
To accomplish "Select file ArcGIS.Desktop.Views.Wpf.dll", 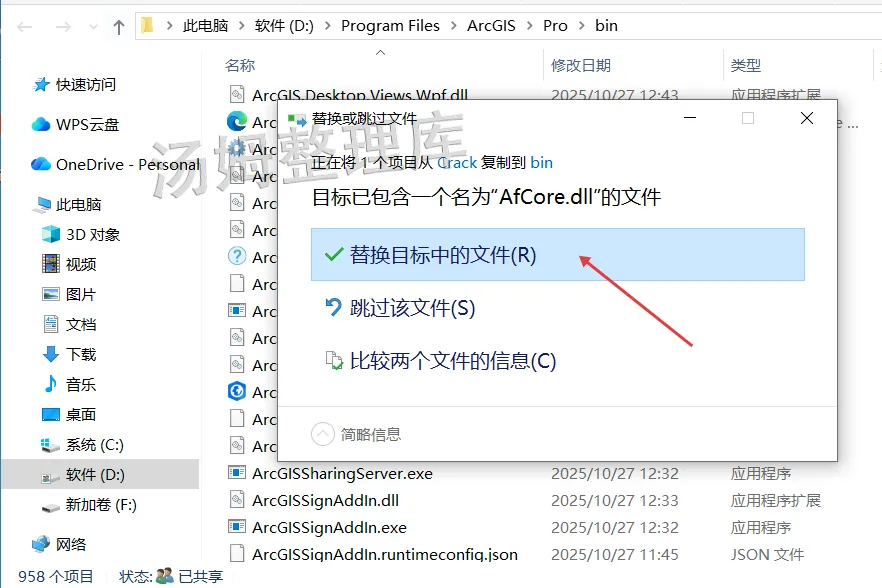I will 360,94.
